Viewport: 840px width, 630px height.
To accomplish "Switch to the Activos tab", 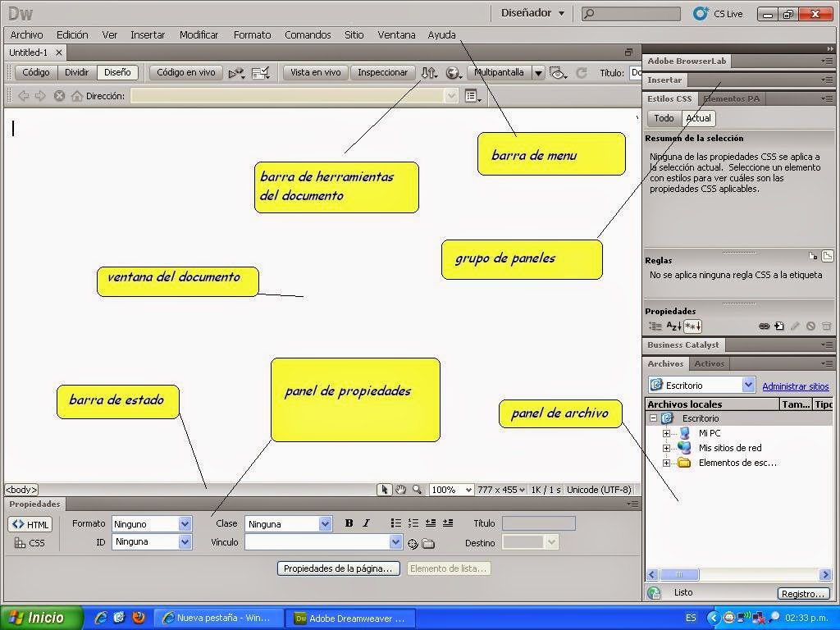I will [710, 363].
